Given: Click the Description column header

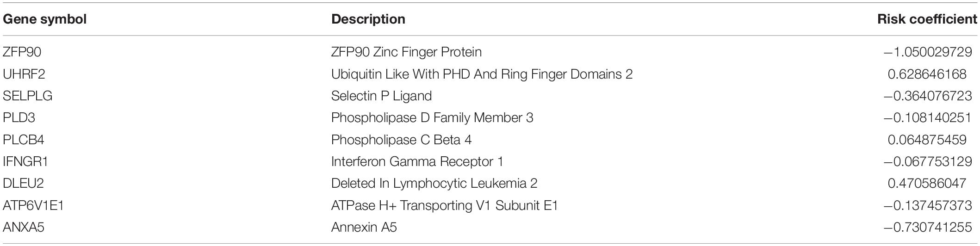Looking at the screenshot, I should [x=368, y=19].
